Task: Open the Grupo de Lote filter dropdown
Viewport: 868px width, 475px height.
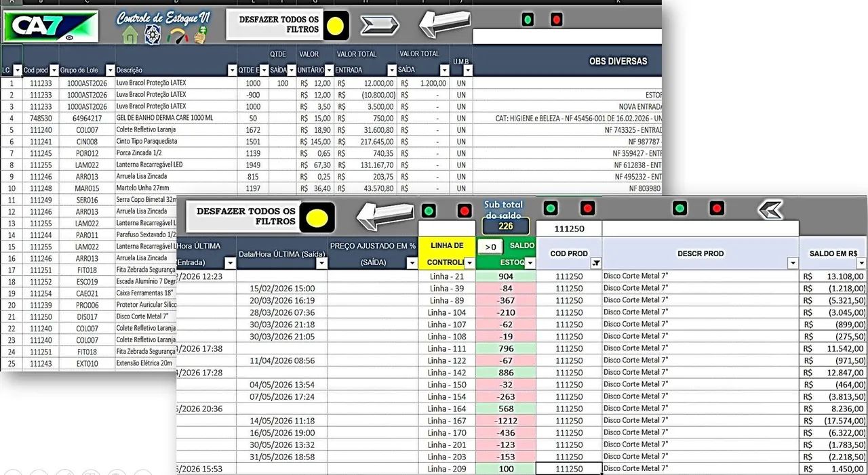Action: [x=109, y=70]
